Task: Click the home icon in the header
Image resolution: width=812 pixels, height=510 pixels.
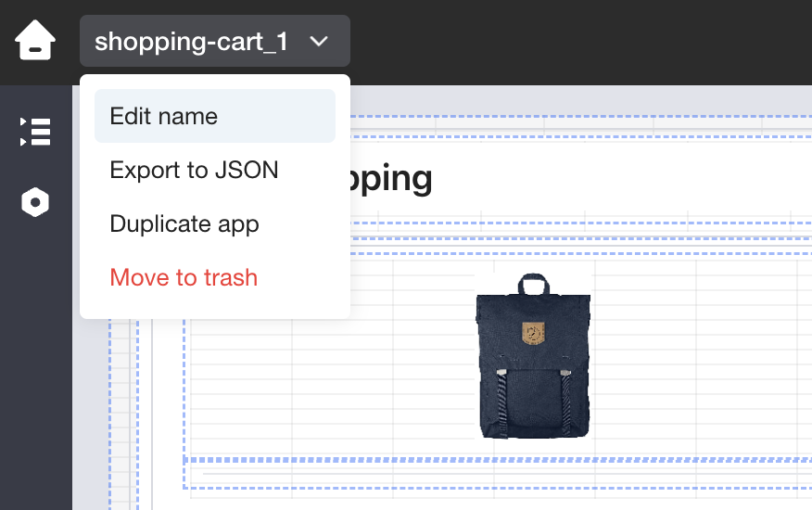Action: pyautogui.click(x=35, y=42)
